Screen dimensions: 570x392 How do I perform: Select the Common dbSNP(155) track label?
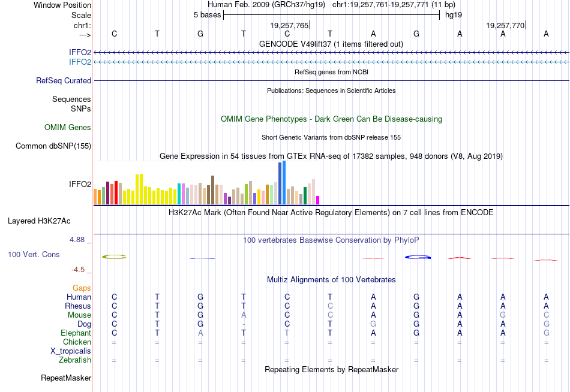coord(53,146)
